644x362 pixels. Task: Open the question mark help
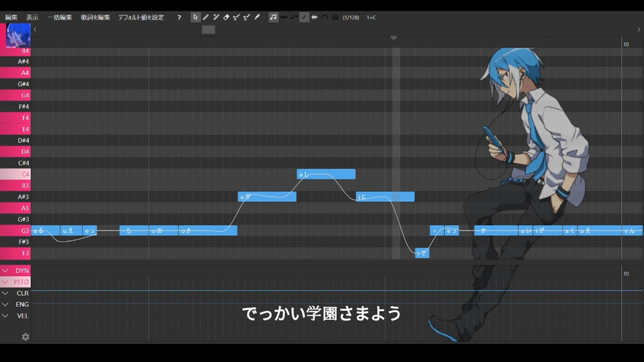(179, 17)
